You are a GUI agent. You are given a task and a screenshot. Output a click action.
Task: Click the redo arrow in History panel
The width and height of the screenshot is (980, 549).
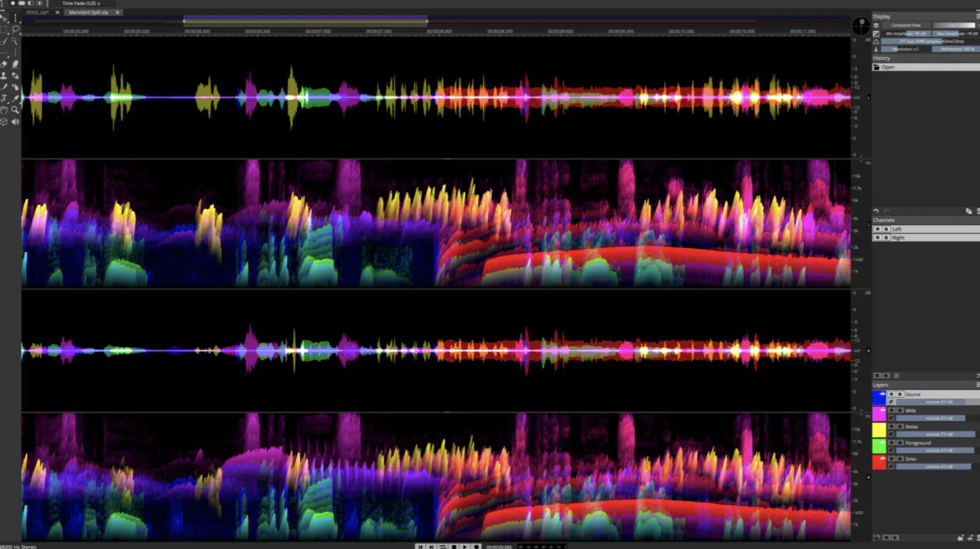[887, 211]
